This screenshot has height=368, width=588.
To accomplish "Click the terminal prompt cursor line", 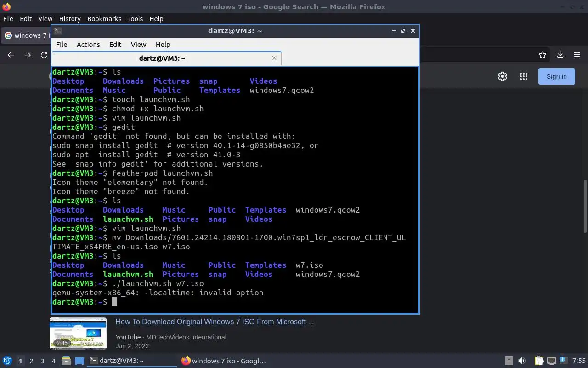I will click(x=235, y=302).
